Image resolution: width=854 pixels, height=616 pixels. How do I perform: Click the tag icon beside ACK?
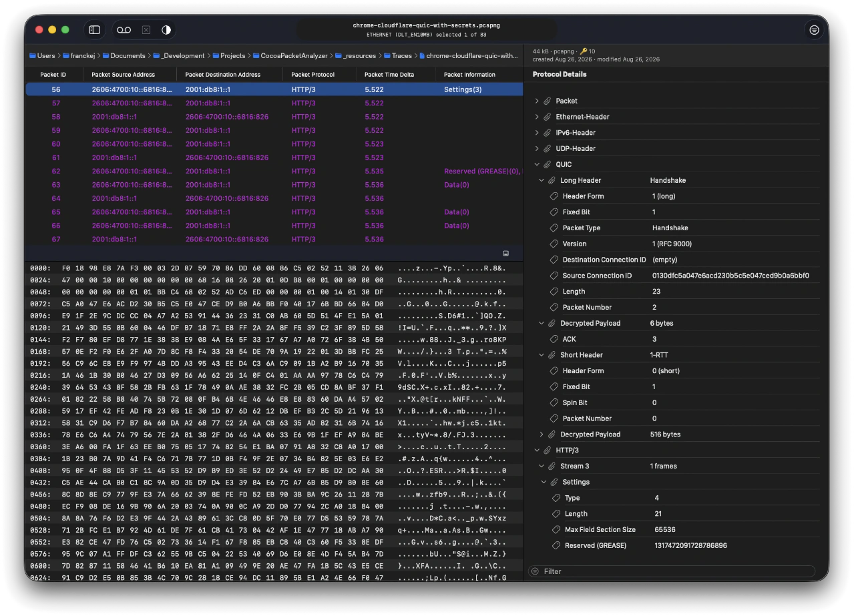tap(554, 339)
